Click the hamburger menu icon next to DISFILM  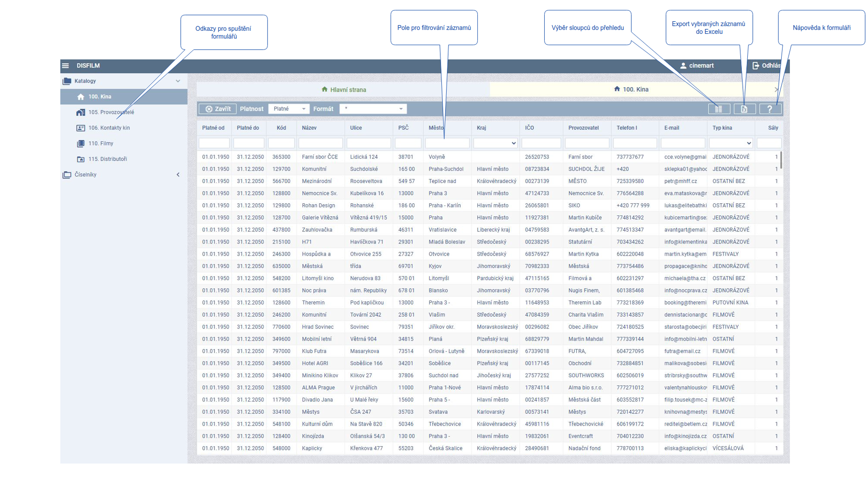[x=66, y=66]
